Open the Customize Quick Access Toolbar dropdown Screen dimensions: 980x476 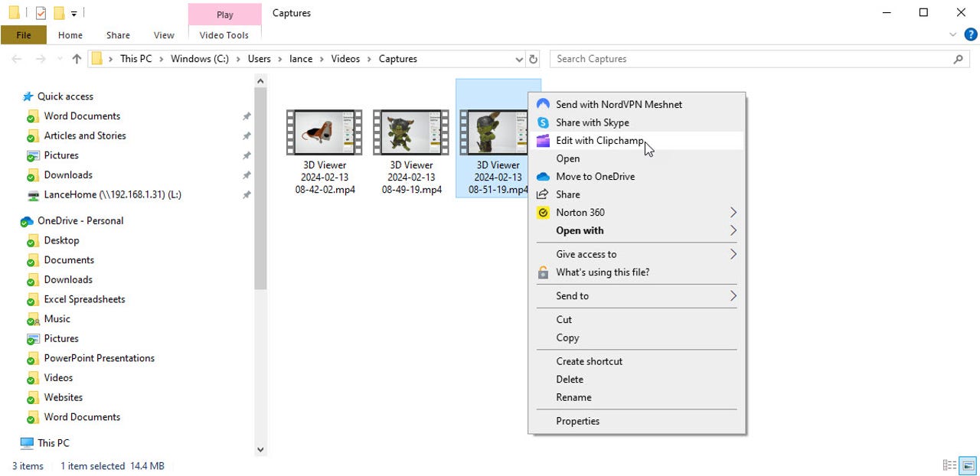(x=73, y=13)
